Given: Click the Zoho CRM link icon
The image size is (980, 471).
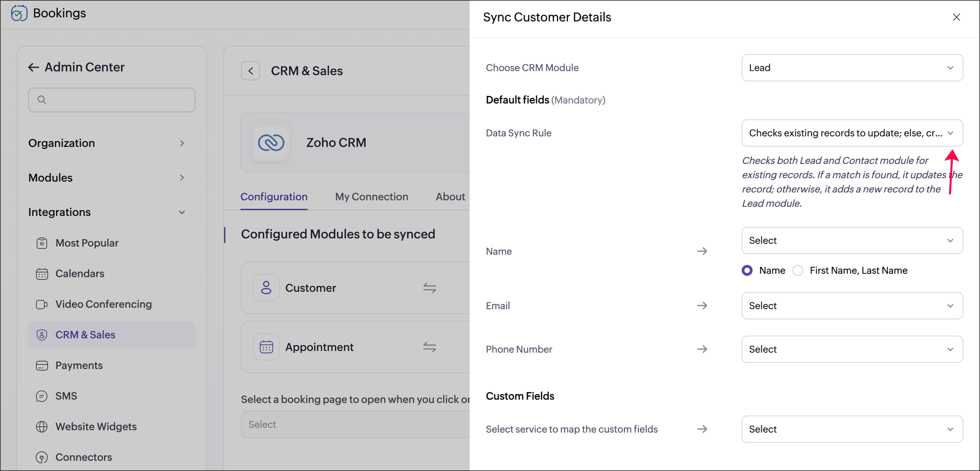Looking at the screenshot, I should pyautogui.click(x=271, y=142).
